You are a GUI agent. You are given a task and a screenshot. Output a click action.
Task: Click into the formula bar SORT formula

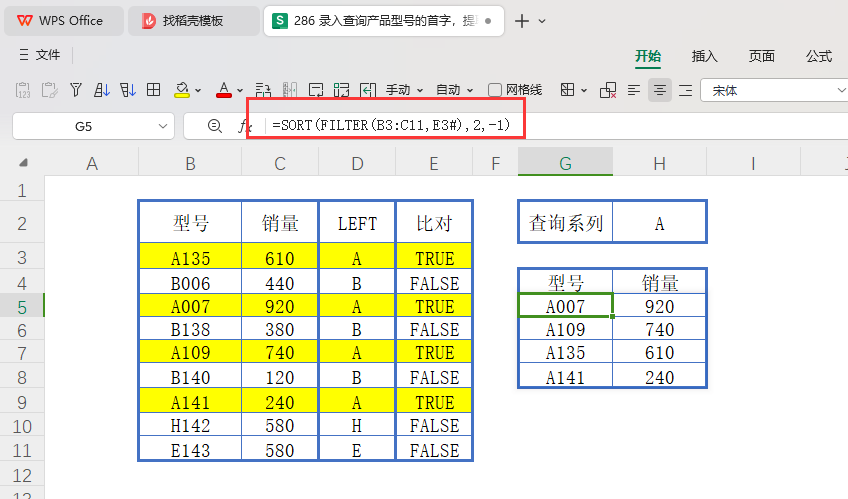coord(391,125)
